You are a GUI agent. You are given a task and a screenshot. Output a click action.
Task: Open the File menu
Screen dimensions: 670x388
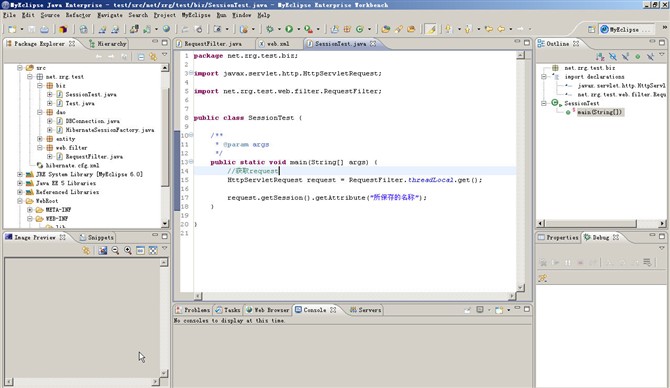[9, 15]
